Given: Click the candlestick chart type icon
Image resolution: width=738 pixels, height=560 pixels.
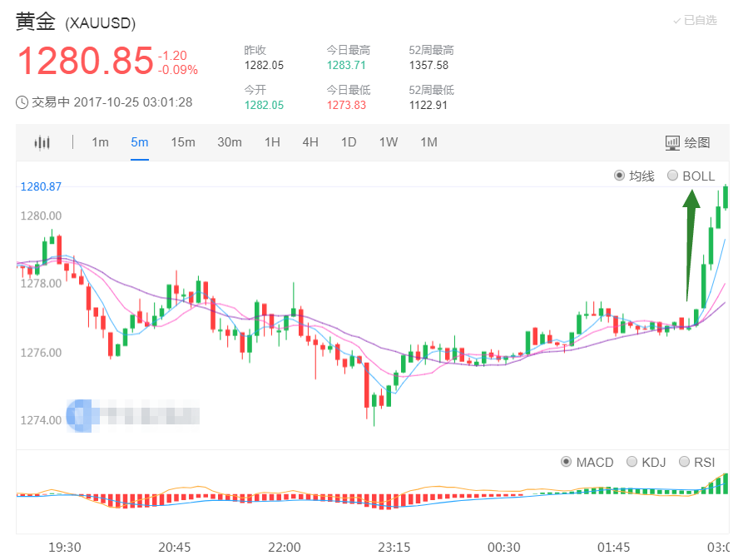Looking at the screenshot, I should pos(42,142).
